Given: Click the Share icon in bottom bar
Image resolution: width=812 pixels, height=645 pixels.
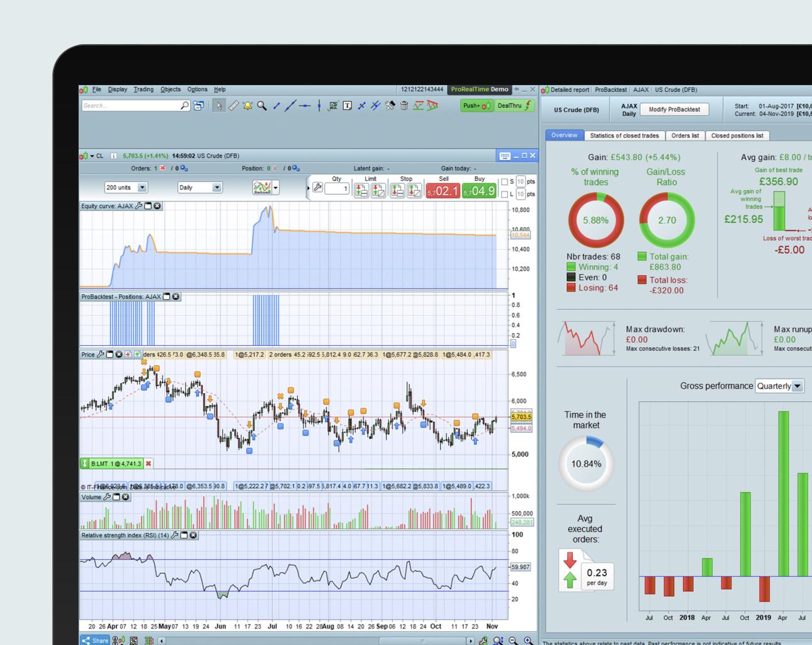Looking at the screenshot, I should coord(95,640).
